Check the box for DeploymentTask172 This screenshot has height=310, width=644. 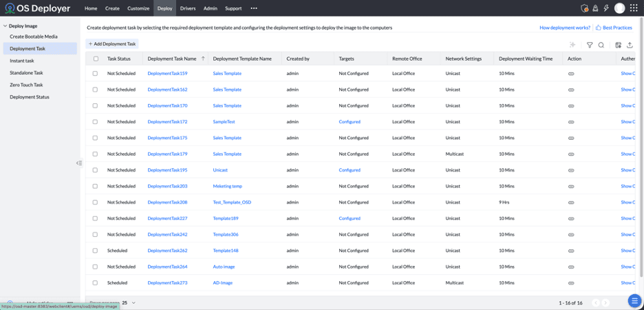pos(95,122)
